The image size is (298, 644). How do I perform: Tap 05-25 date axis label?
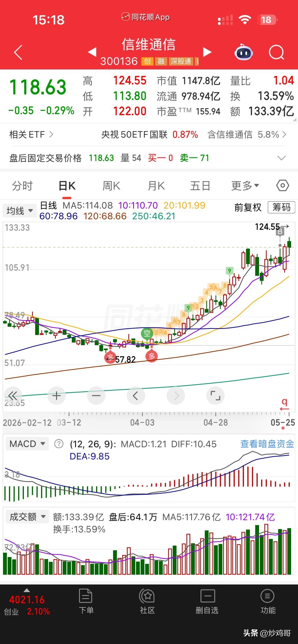(283, 423)
